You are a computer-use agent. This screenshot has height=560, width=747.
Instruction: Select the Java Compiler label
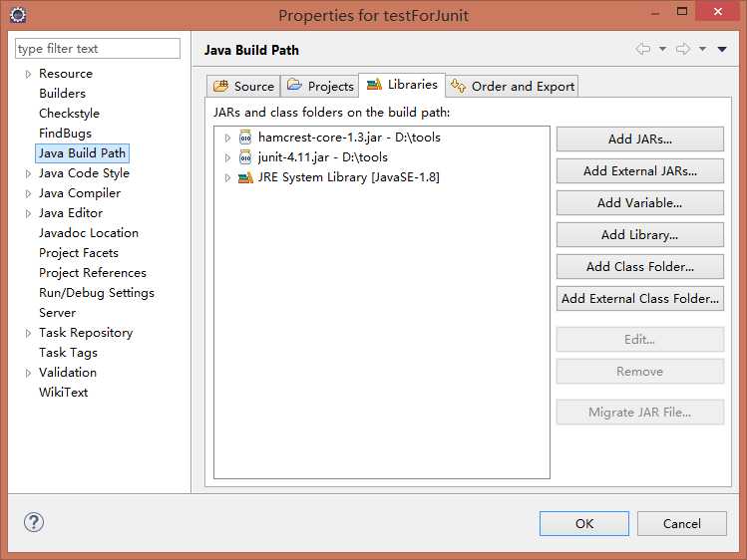point(80,193)
